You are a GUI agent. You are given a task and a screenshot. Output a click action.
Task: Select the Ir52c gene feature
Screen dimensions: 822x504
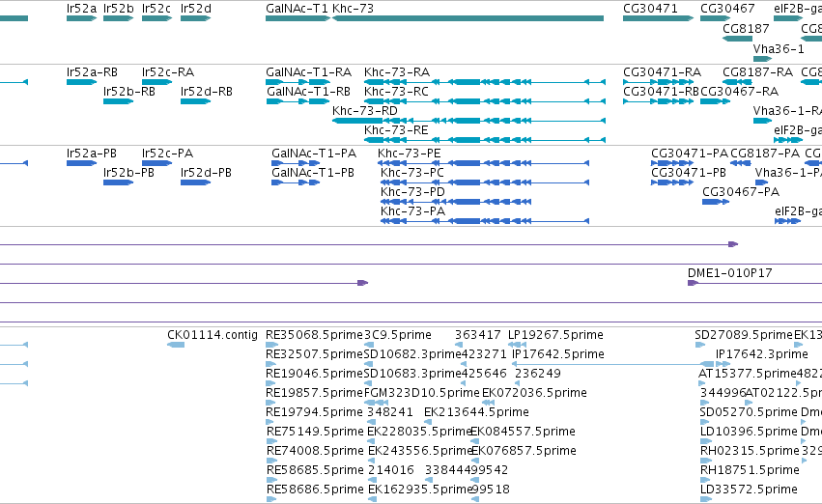point(156,18)
